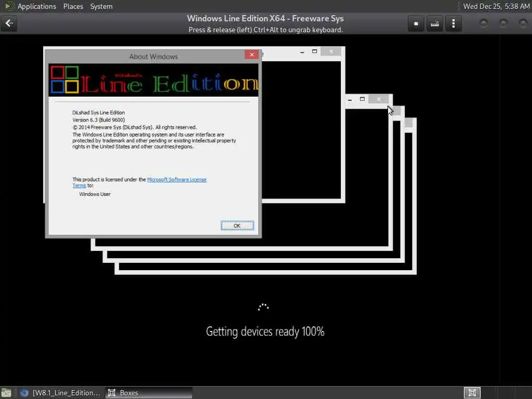Open the three-dot menu in the Boxes header
The height and width of the screenshot is (399, 532).
click(x=453, y=23)
